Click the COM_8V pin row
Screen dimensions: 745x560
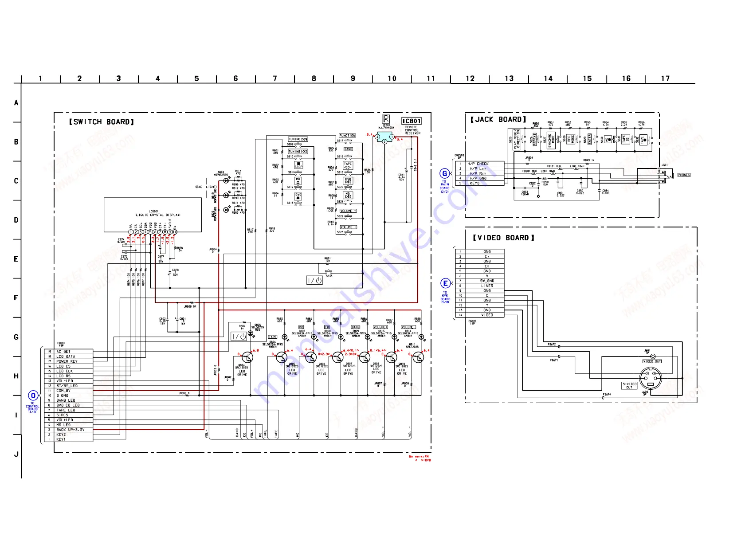(68, 391)
